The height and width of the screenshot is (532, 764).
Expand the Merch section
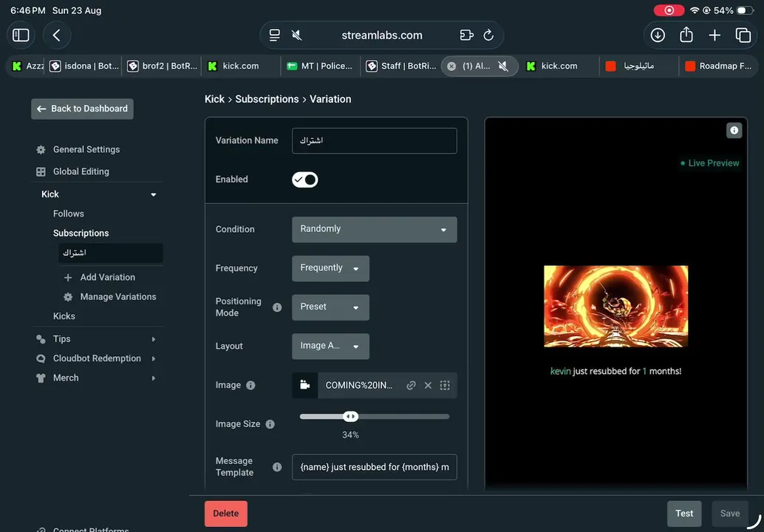pos(154,378)
